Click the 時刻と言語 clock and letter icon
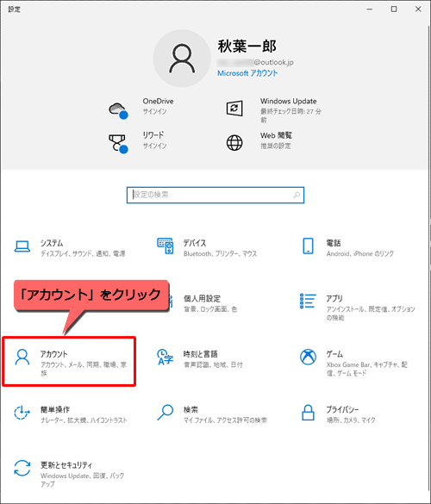 point(165,357)
